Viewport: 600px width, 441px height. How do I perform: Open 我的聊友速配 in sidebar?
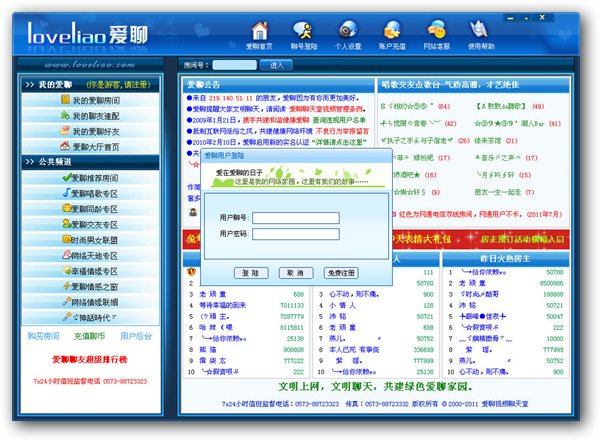(x=90, y=116)
